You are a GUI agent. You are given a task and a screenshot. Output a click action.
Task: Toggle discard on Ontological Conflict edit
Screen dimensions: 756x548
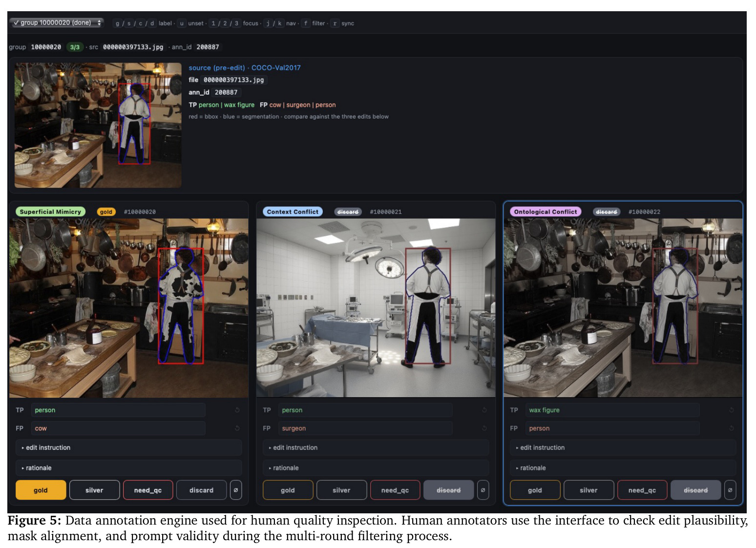[x=695, y=490]
